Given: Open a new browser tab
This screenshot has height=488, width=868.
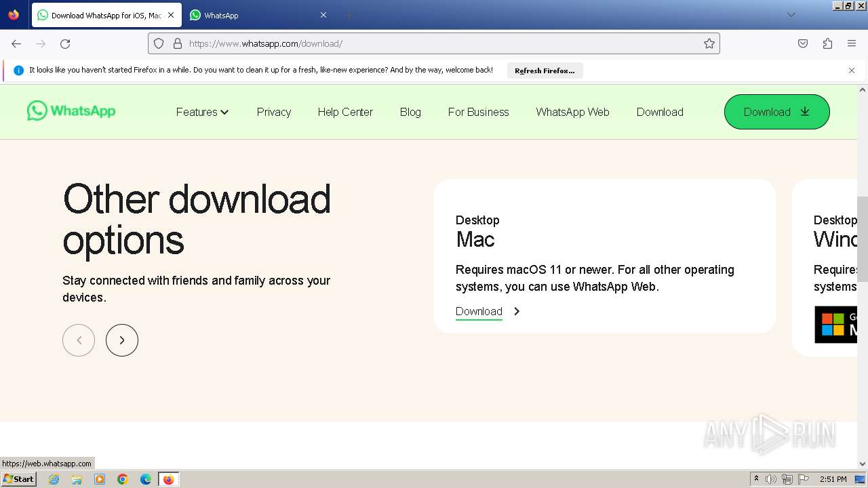Looking at the screenshot, I should coord(349,15).
